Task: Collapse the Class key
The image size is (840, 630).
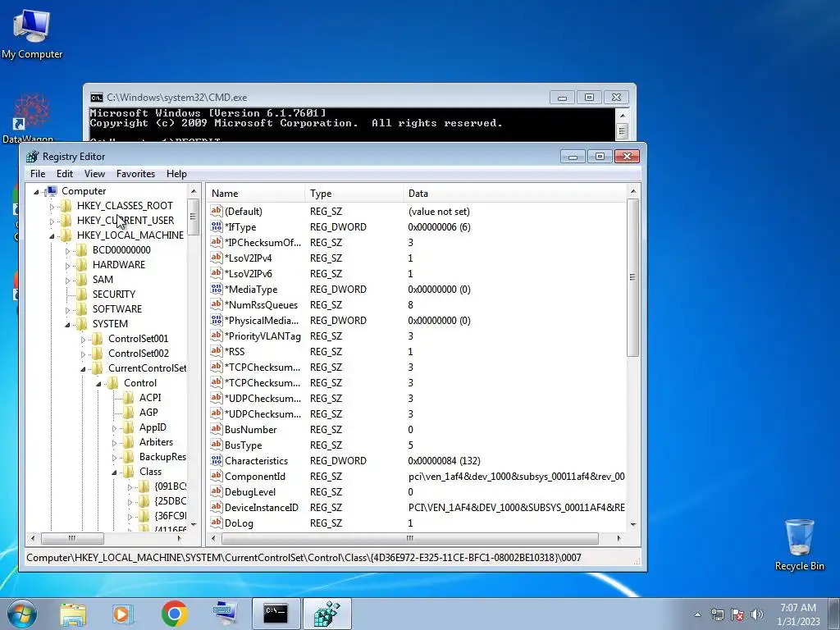Action: (114, 472)
